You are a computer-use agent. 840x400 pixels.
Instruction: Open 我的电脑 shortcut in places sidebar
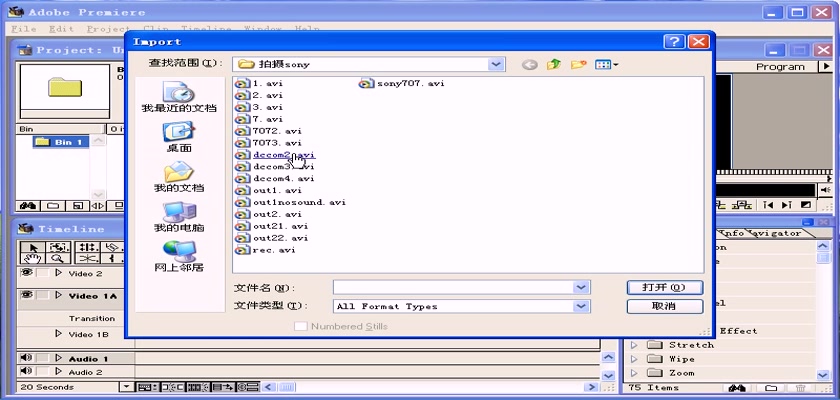click(178, 217)
